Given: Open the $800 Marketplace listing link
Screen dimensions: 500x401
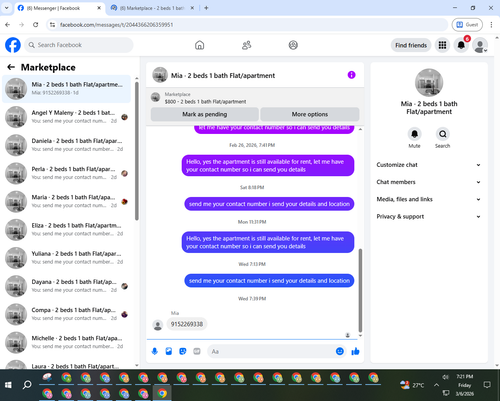Looking at the screenshot, I should pyautogui.click(x=205, y=102).
